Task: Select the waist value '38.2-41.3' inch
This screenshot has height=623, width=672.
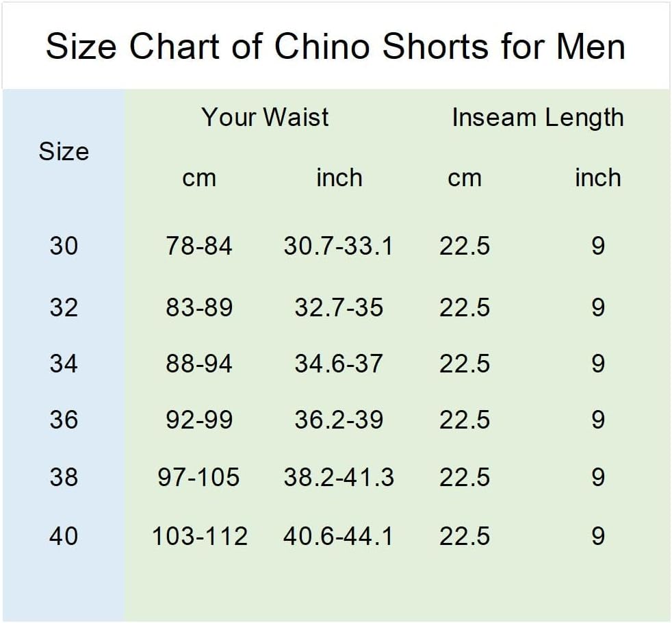Action: pos(339,477)
